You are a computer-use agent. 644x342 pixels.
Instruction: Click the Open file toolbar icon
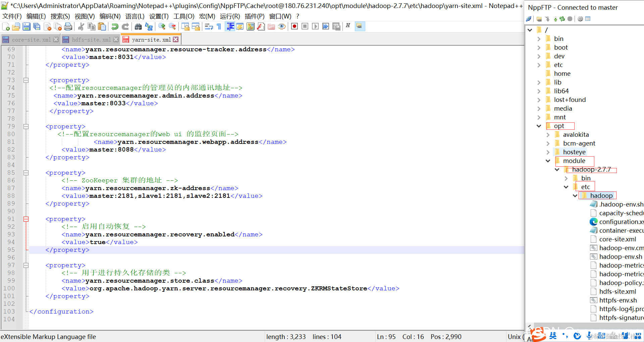[x=16, y=26]
